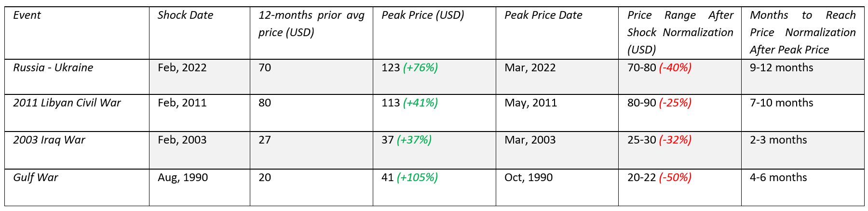Select the Oct, 1990 peak date cell
The width and height of the screenshot is (868, 211).
[x=529, y=178]
